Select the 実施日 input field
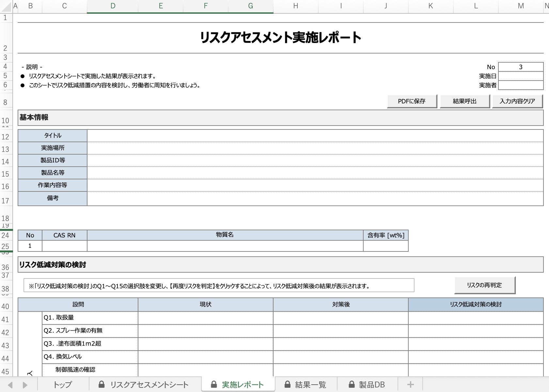 (x=520, y=76)
